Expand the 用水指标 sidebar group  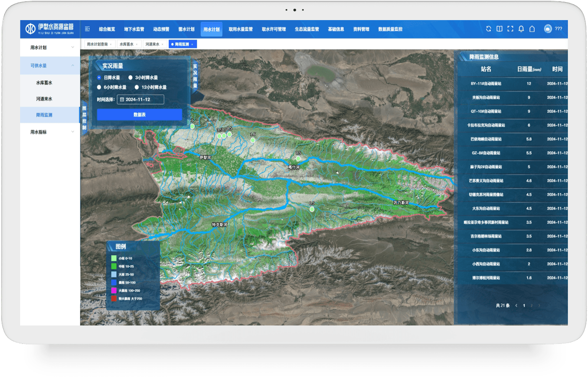(x=50, y=132)
